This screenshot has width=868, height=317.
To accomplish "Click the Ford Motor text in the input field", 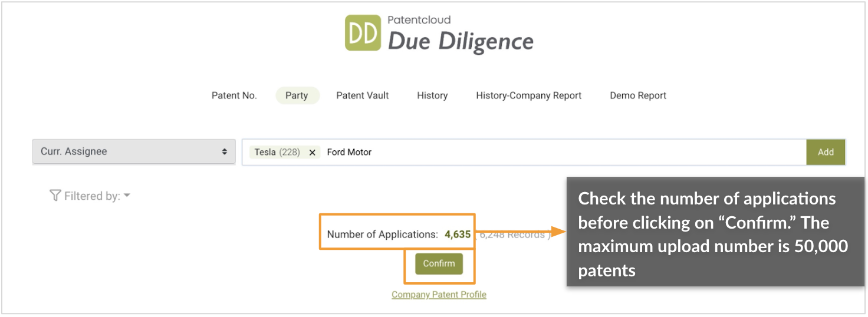I will pyautogui.click(x=349, y=152).
